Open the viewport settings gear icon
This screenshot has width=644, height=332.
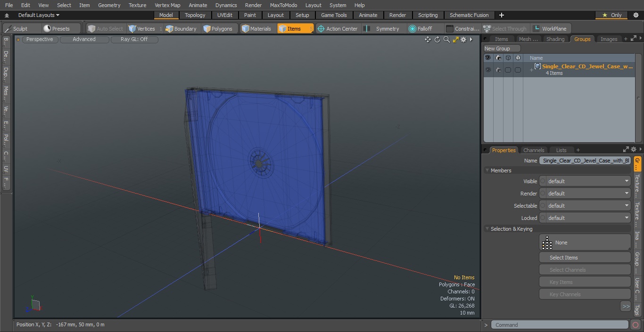point(463,40)
